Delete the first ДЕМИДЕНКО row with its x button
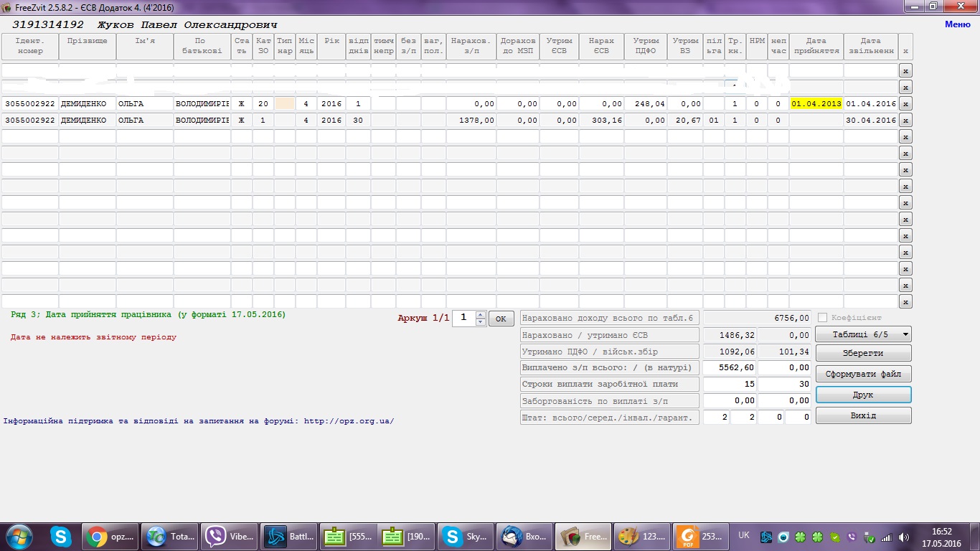The width and height of the screenshot is (980, 551). (905, 104)
